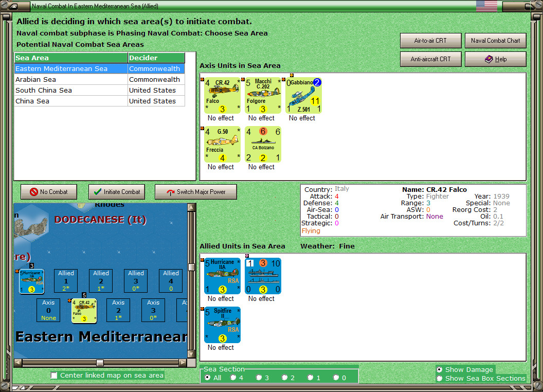Click the map horizontal scrollbar left arrow

coord(18,363)
